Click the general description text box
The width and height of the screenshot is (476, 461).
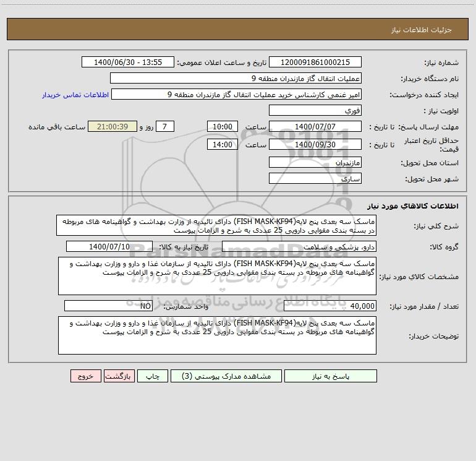pos(216,225)
